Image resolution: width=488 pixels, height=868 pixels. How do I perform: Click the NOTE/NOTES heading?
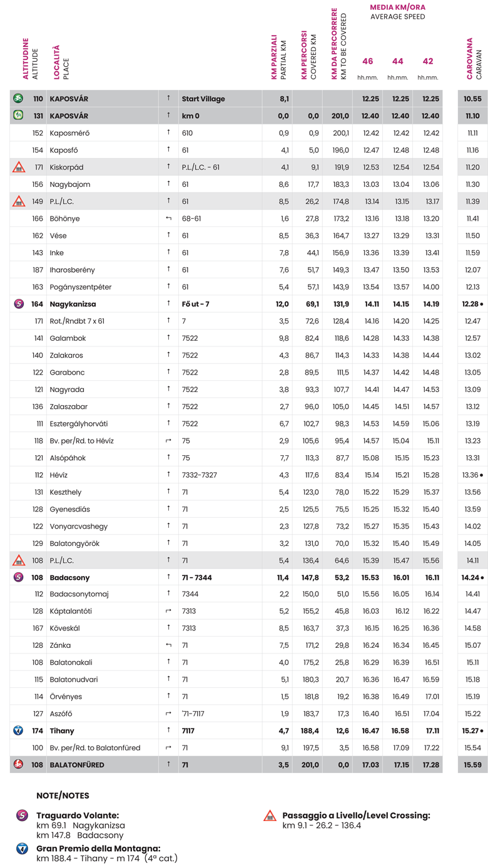(x=63, y=796)
